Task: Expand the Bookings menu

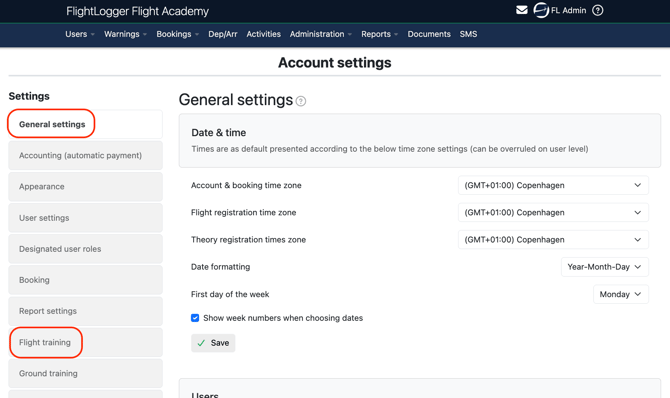Action: click(x=177, y=34)
